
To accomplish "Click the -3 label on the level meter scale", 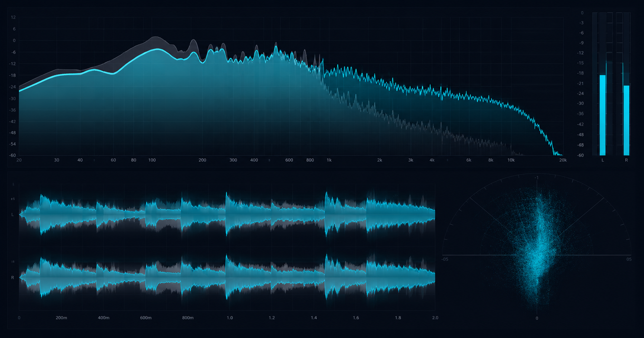I will click(x=581, y=23).
